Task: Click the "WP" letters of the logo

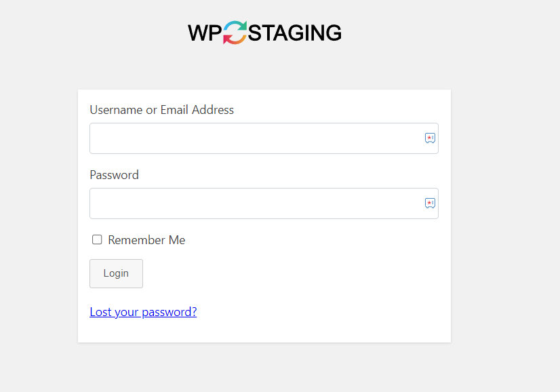Action: [x=205, y=33]
